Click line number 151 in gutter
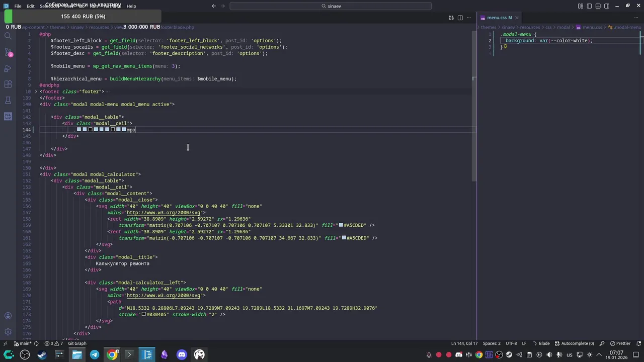This screenshot has height=362, width=644. point(26,174)
